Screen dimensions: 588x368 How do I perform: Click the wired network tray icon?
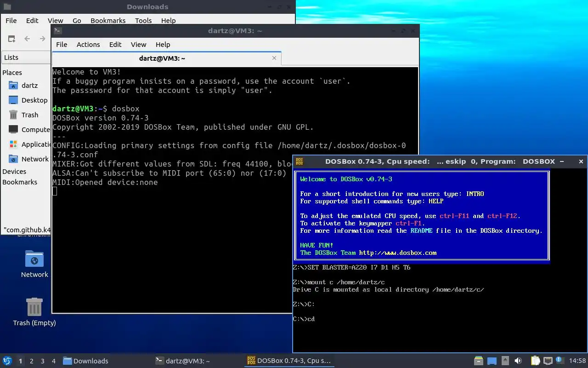pyautogui.click(x=548, y=361)
